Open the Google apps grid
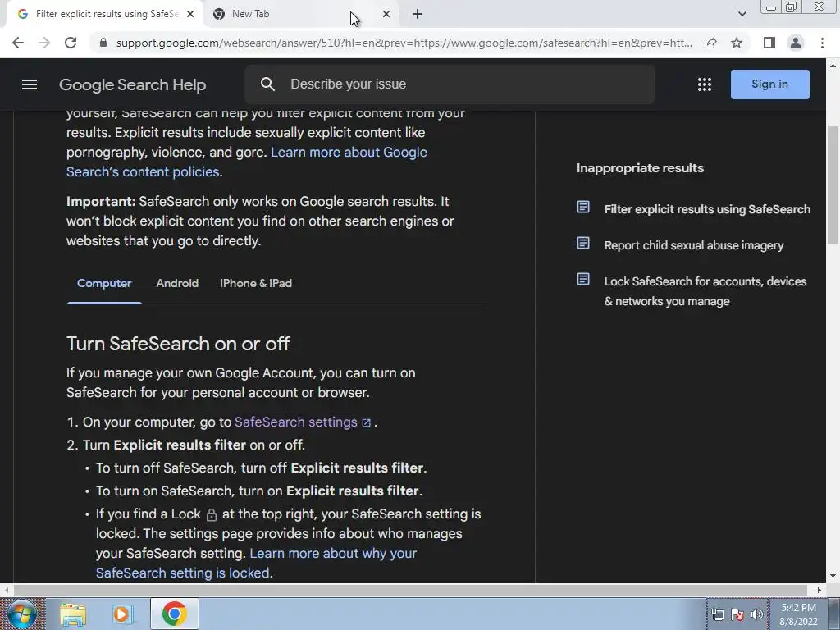840x630 pixels. tap(705, 84)
